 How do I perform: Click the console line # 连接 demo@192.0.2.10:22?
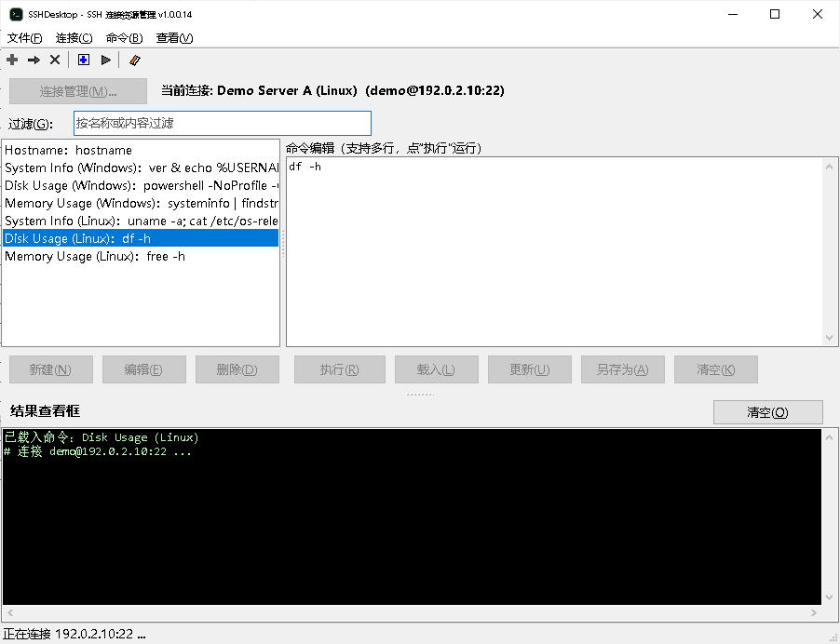(98, 451)
